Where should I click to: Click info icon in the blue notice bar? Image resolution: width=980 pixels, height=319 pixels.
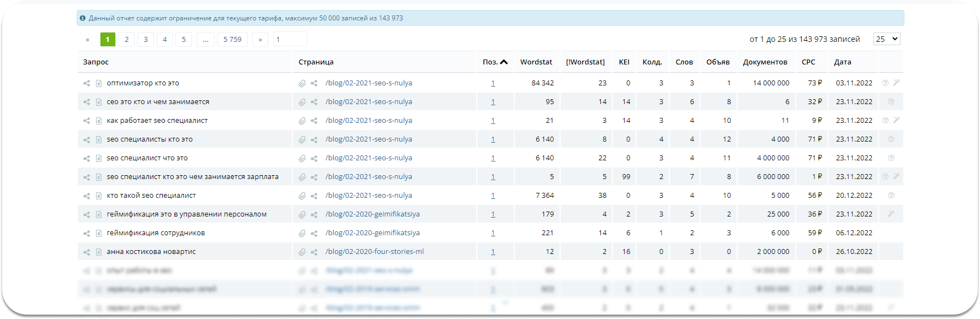pyautogui.click(x=83, y=18)
